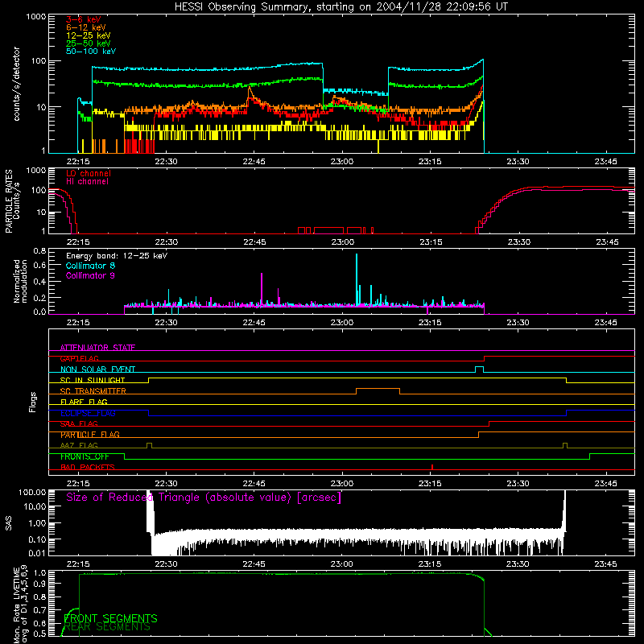
Task: Click the 1000 y-axis value on counts plot
Action: pyautogui.click(x=36, y=17)
